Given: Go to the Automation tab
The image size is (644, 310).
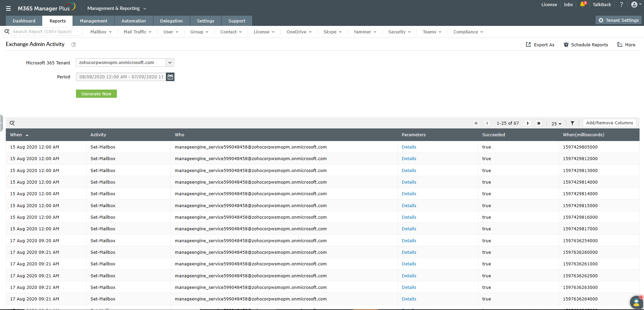Looking at the screenshot, I should [134, 21].
